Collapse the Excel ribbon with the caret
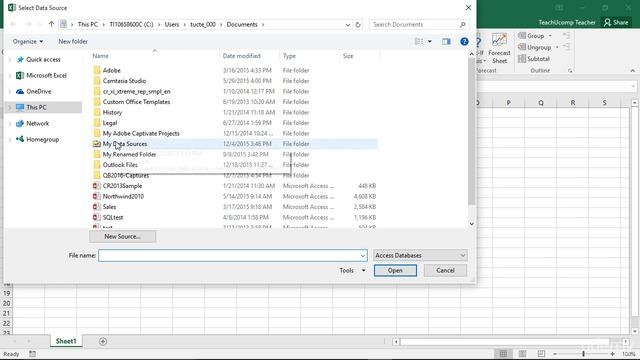640x360 pixels. point(633,71)
